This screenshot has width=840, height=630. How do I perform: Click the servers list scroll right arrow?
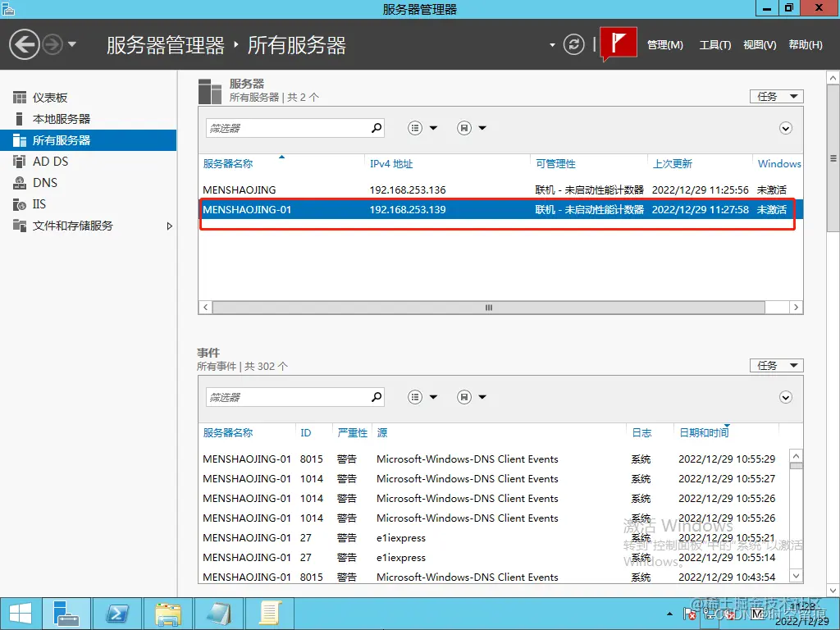point(796,308)
